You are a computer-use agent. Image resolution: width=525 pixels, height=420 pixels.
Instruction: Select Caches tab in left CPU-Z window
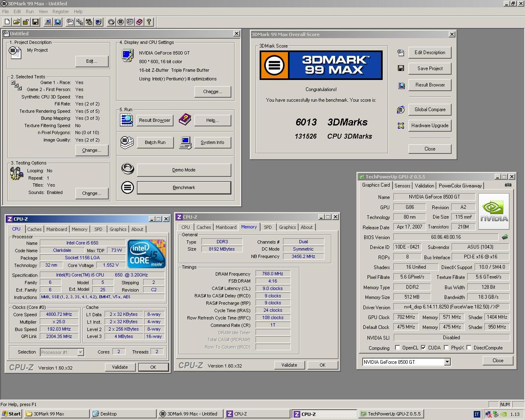point(34,229)
